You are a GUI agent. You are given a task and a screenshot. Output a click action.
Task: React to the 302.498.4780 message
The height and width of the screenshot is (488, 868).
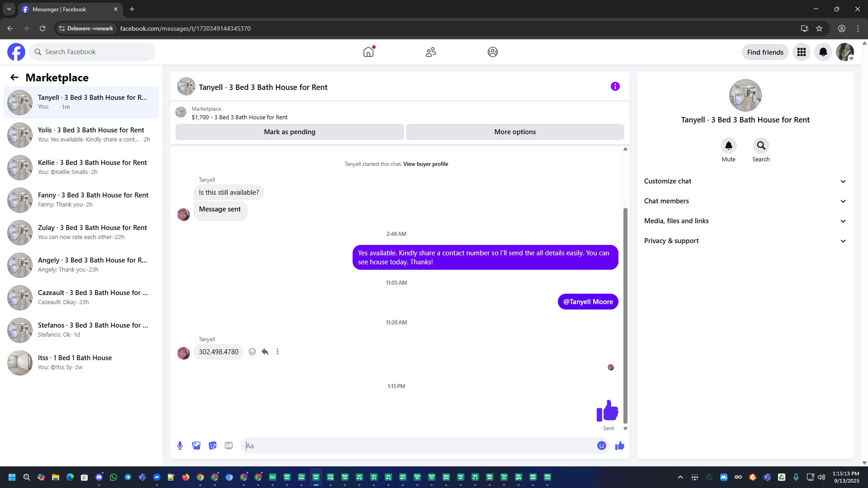(x=252, y=352)
